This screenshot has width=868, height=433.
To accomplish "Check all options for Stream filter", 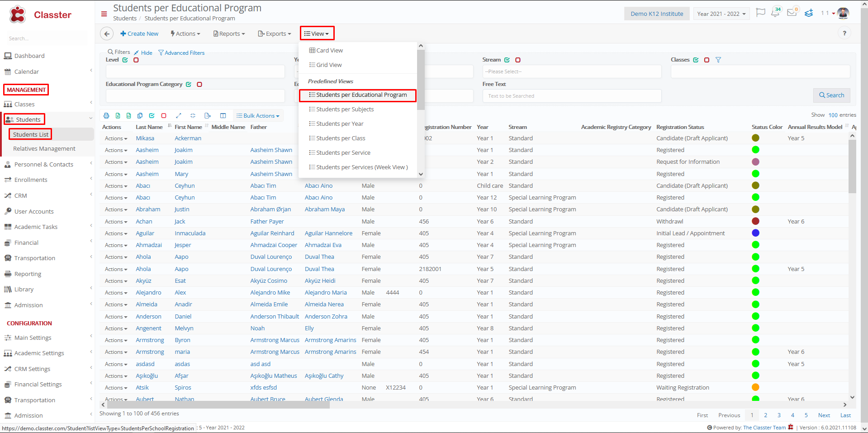I will click(x=507, y=60).
